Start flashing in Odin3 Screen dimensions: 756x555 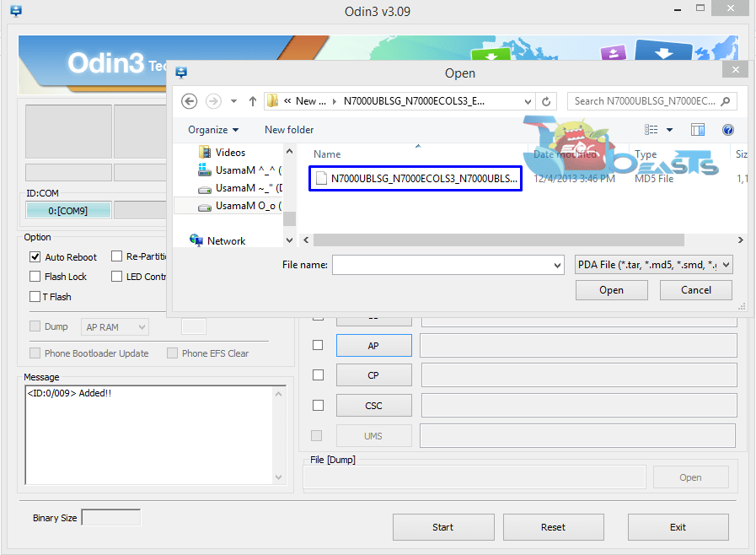point(443,527)
